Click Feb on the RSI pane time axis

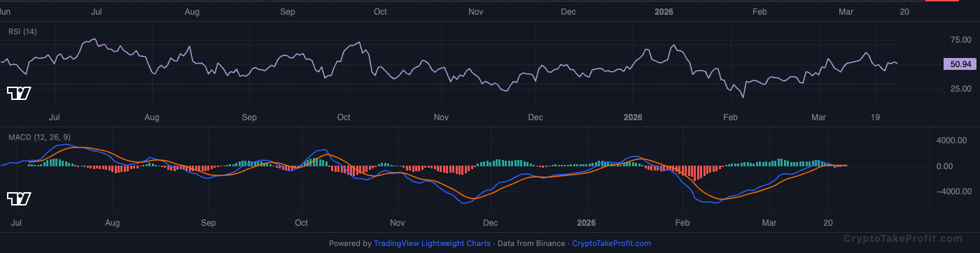[730, 117]
